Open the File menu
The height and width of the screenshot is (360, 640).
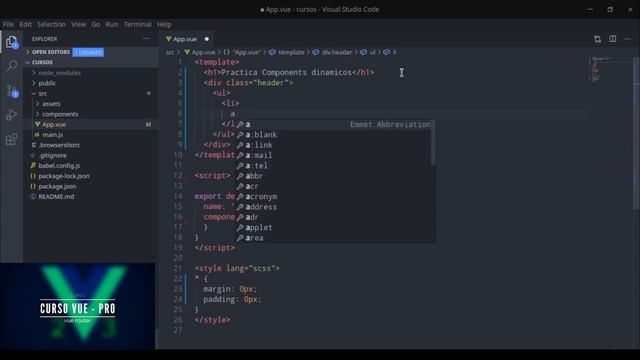pyautogui.click(x=8, y=24)
